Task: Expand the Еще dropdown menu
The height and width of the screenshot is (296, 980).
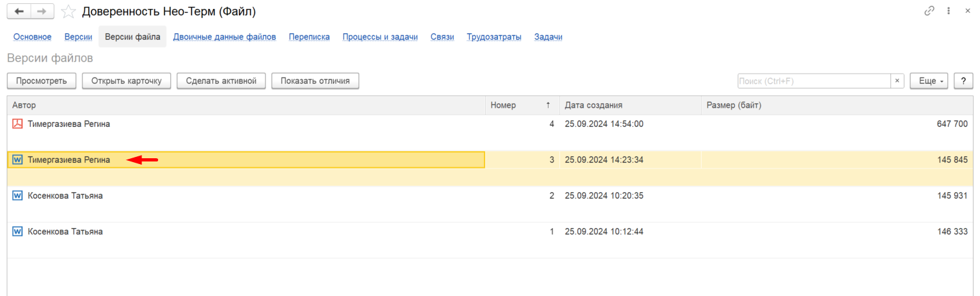Action: coord(928,81)
